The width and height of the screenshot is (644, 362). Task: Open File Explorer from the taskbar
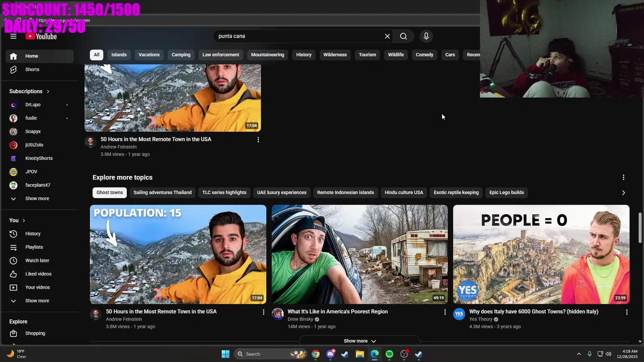(360, 354)
